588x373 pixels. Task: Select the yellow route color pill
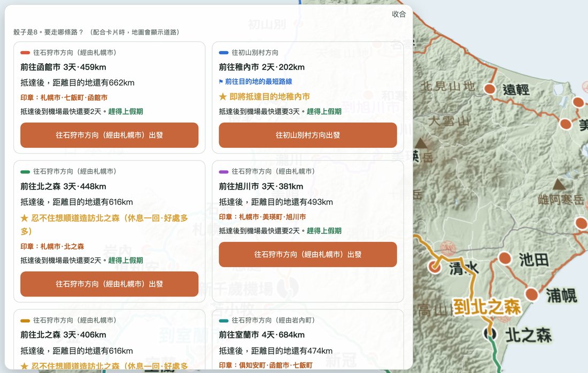pyautogui.click(x=25, y=321)
